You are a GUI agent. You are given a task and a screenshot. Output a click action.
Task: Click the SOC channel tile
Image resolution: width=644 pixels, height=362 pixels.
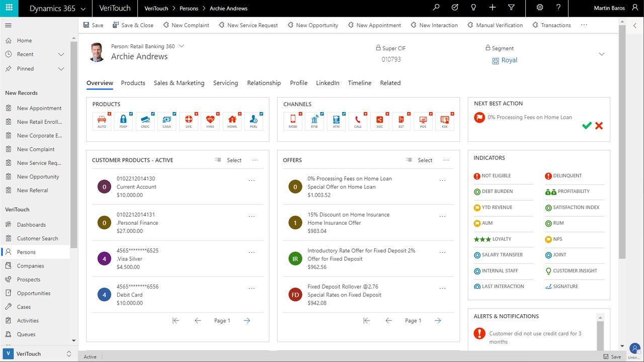pyautogui.click(x=379, y=121)
